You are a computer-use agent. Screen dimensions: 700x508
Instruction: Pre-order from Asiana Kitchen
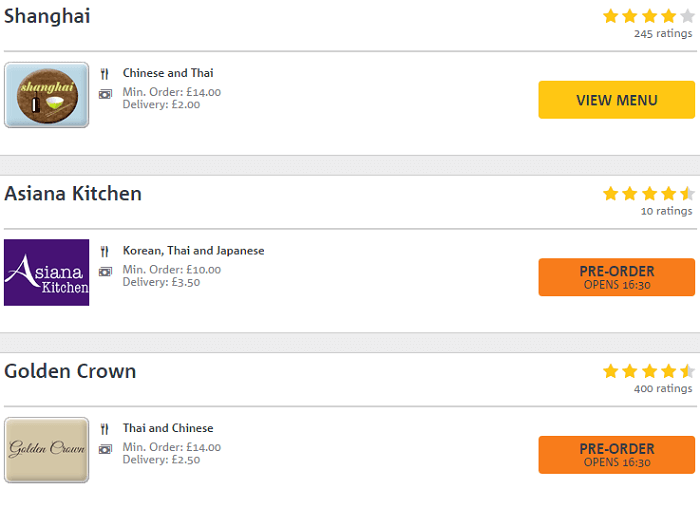tap(617, 277)
